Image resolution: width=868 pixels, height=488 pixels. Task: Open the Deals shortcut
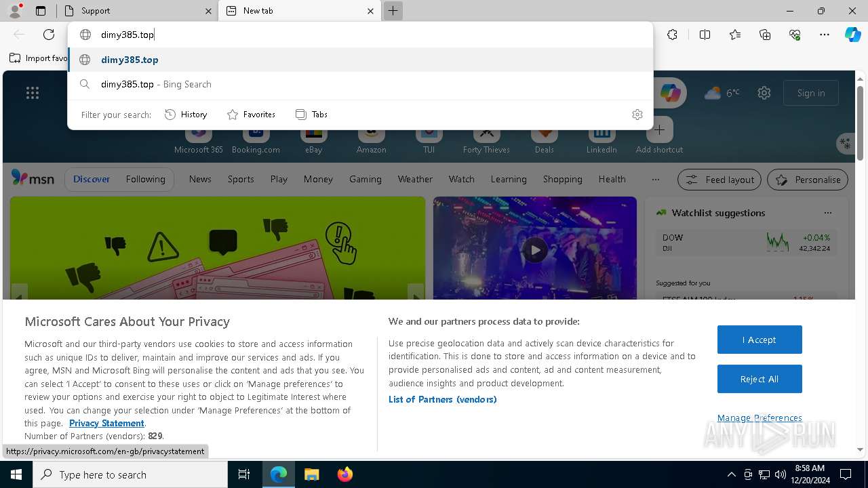tap(544, 140)
